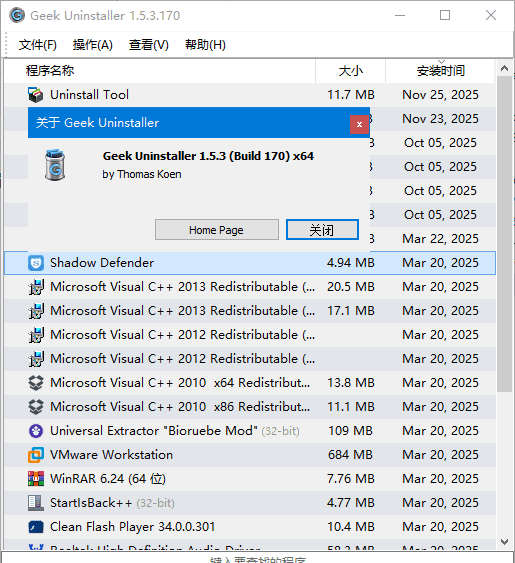Sort by 程序名称 column header
515x563 pixels.
click(x=160, y=71)
